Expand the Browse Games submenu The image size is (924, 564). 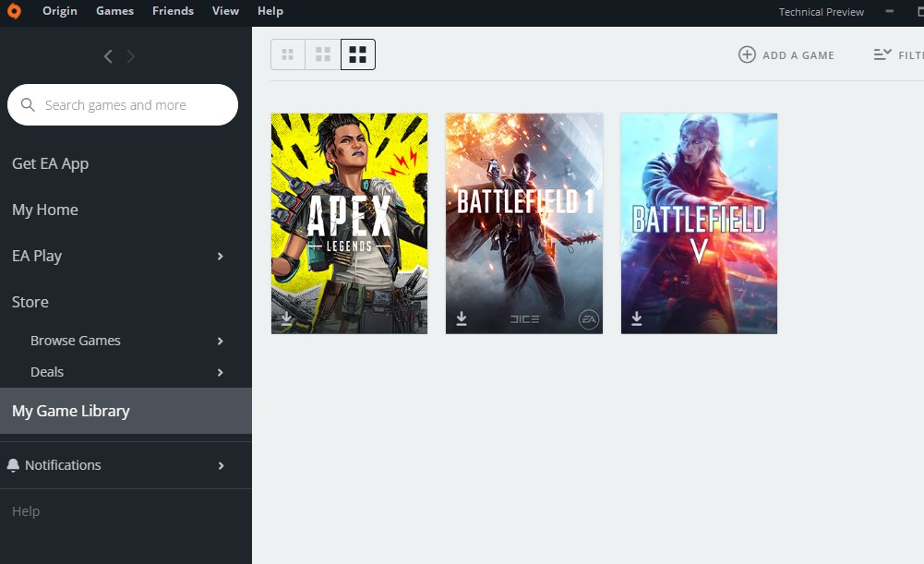tap(220, 341)
